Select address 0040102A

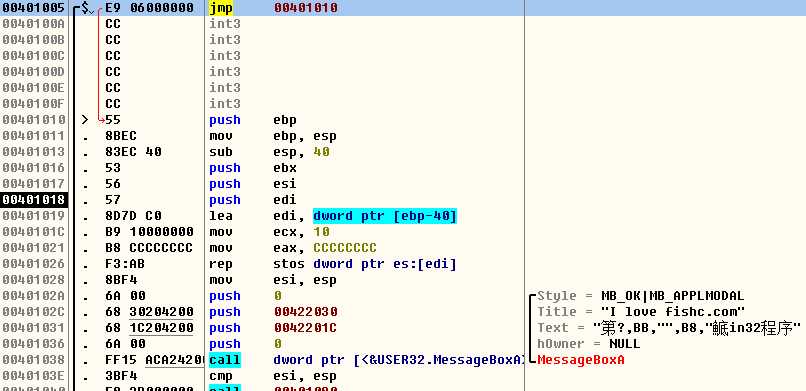(x=33, y=296)
